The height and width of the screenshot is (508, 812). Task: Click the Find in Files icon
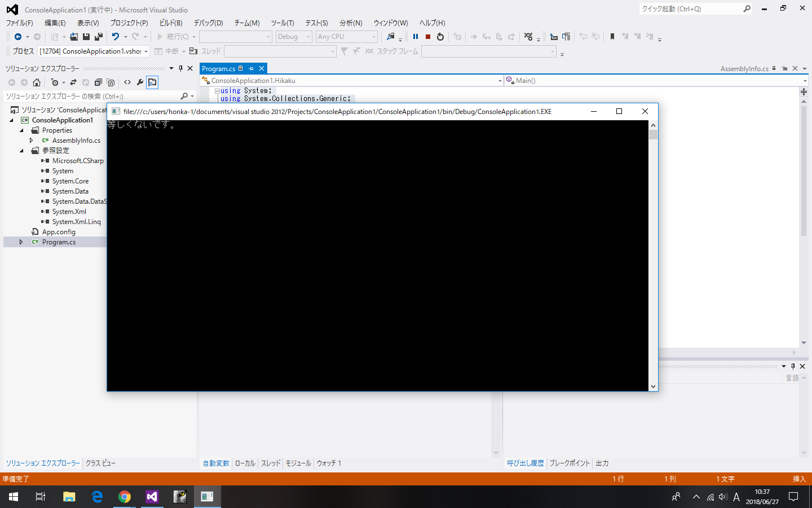point(390,37)
